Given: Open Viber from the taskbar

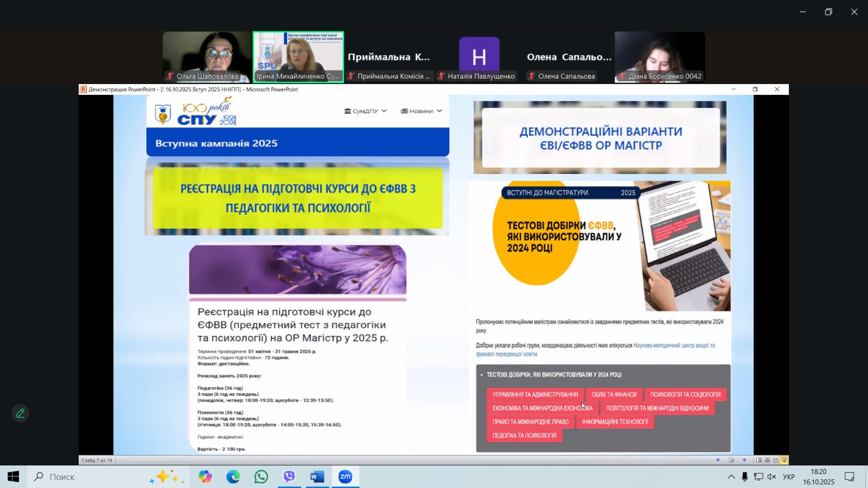Looking at the screenshot, I should [x=289, y=477].
